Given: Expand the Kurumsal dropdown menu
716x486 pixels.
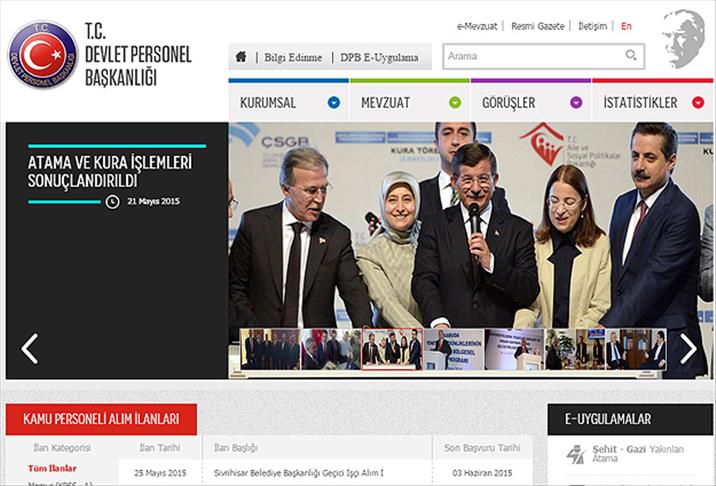Looking at the screenshot, I should click(334, 102).
